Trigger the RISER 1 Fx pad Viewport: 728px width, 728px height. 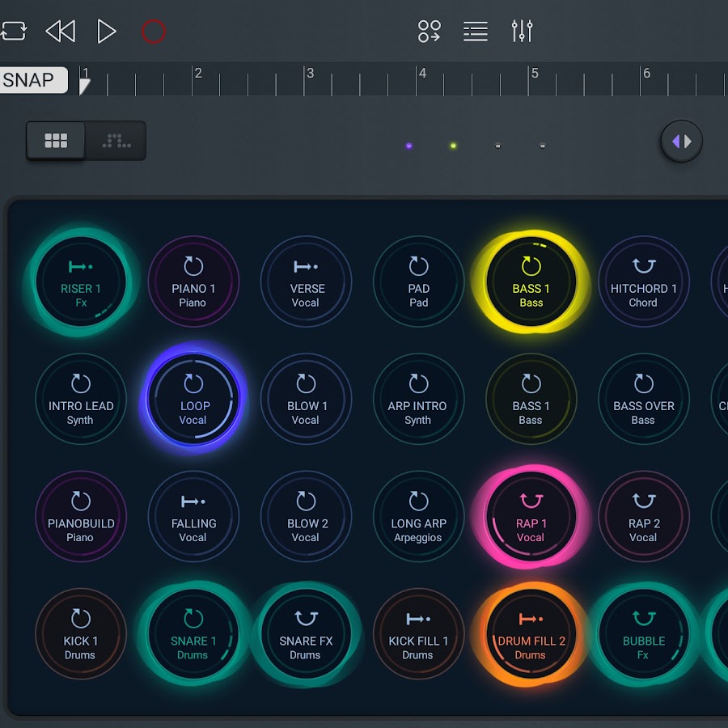click(80, 281)
